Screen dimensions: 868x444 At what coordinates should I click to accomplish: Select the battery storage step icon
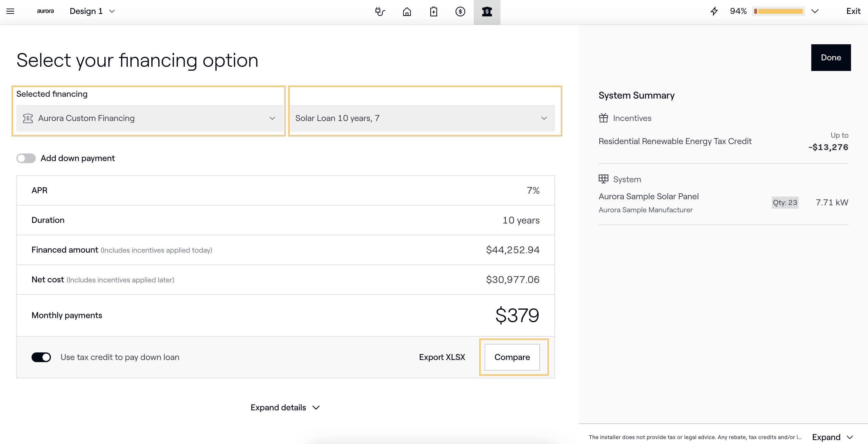pos(433,12)
